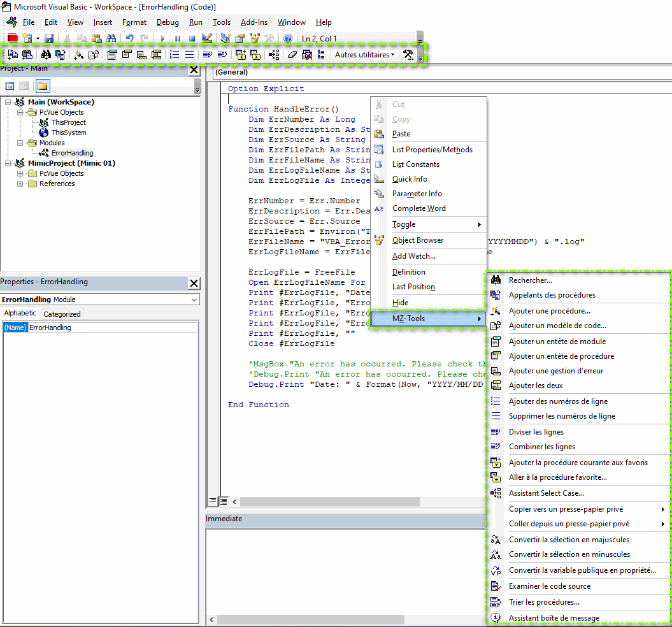Save the WorkSpace project
Screen dimensions: 672x627
(x=49, y=38)
